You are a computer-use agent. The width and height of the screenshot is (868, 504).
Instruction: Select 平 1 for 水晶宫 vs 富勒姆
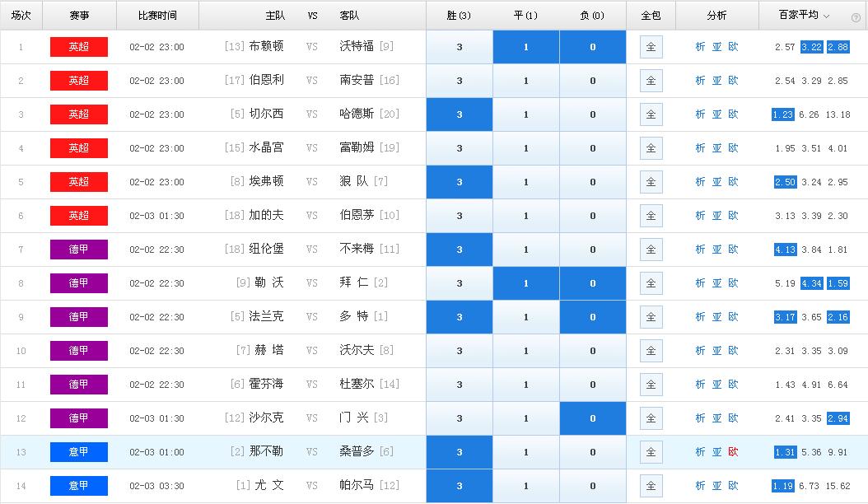pos(526,148)
